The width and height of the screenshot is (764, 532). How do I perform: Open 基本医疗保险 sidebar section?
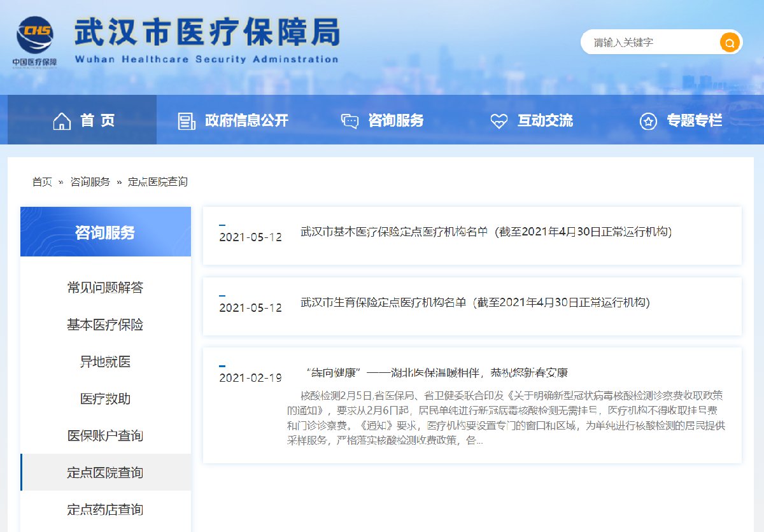point(105,325)
